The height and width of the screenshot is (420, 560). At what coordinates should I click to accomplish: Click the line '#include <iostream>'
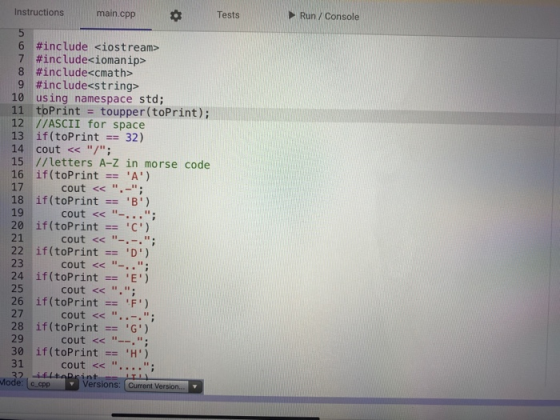pos(98,47)
